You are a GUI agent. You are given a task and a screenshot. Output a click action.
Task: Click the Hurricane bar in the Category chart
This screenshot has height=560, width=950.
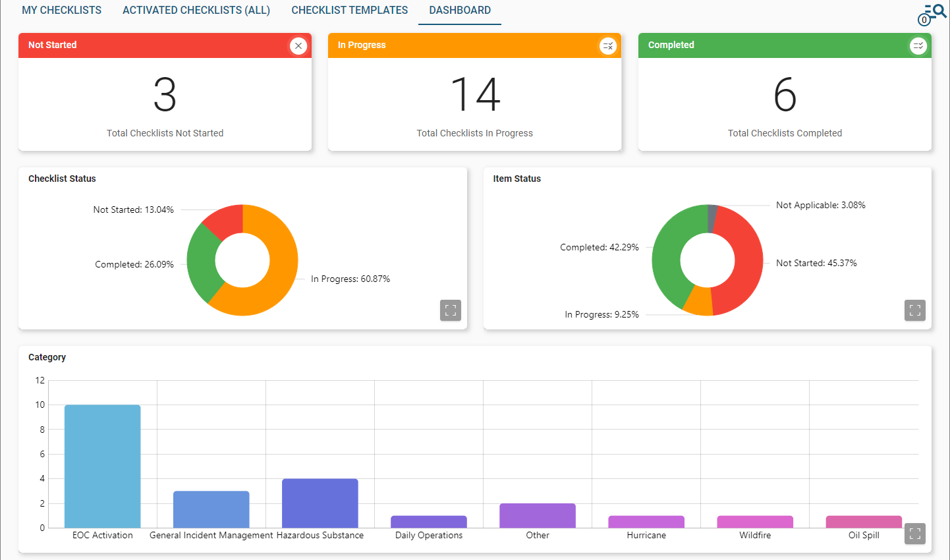[x=646, y=520]
